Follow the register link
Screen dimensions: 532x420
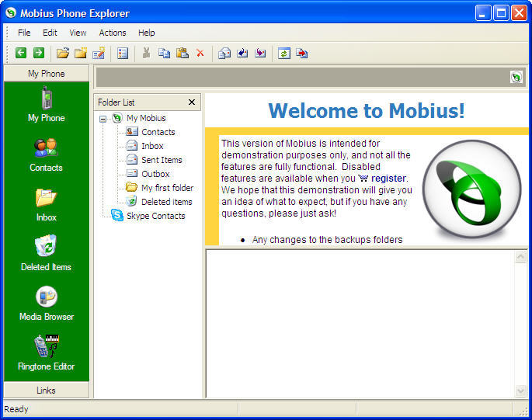click(388, 179)
